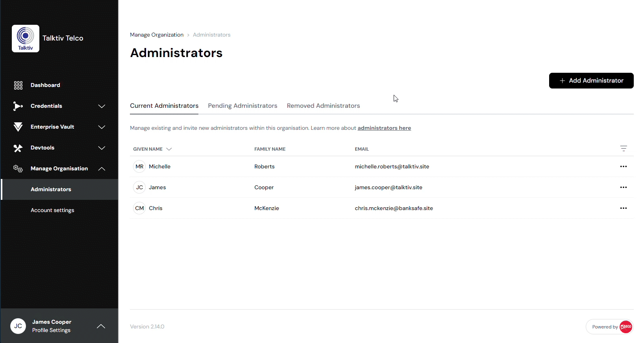Open actions menu for Chris McKenzie

coord(624,208)
